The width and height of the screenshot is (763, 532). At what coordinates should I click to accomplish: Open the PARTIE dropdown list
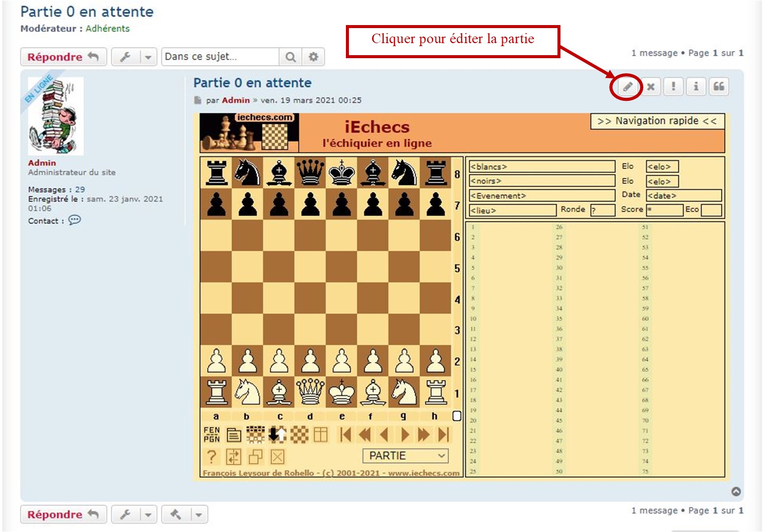[x=405, y=456]
